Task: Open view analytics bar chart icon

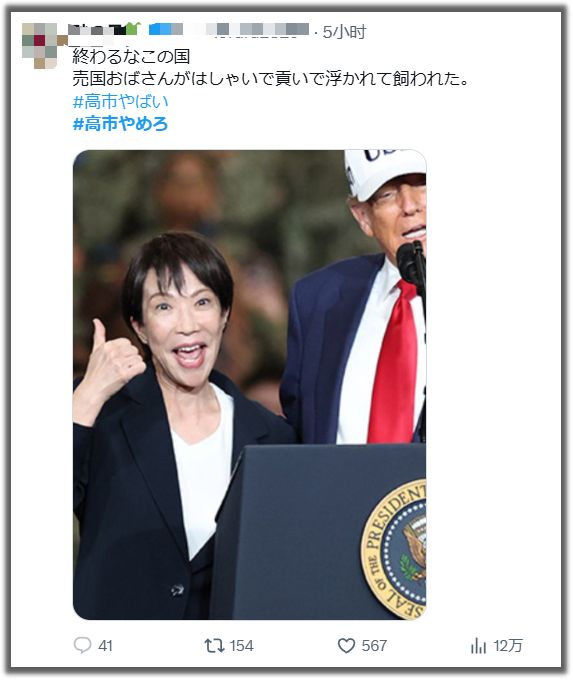Action: pyautogui.click(x=478, y=646)
